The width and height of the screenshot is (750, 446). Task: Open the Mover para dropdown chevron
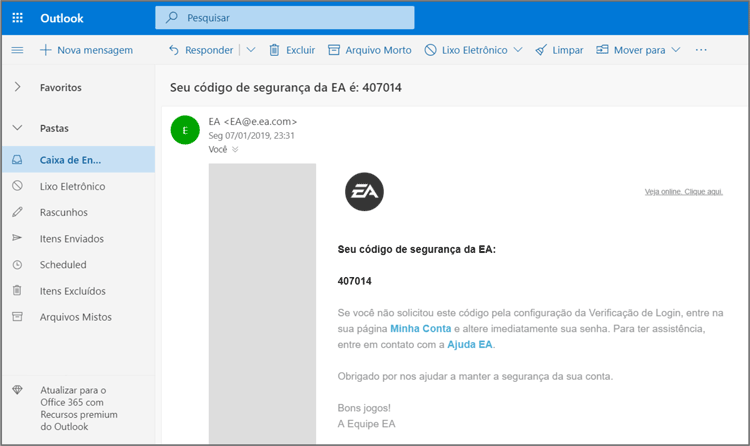click(x=676, y=50)
